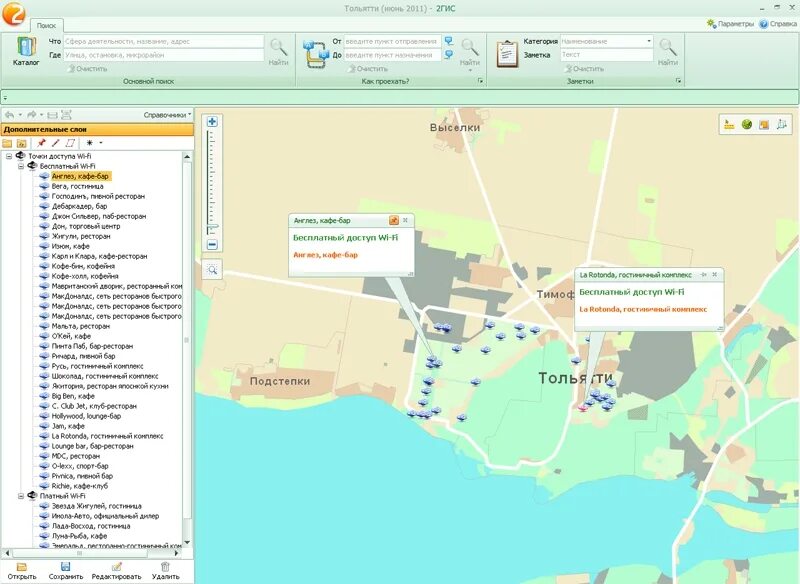Click Редактировать button at panel bottom

click(x=116, y=571)
